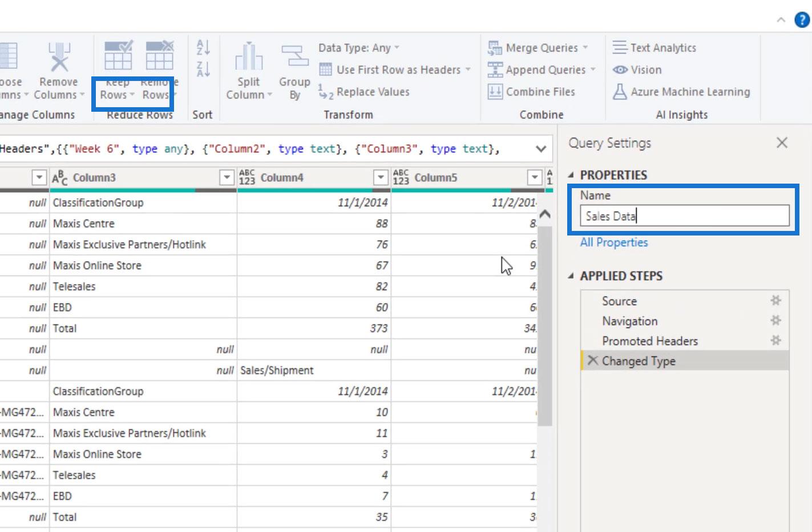Open the Keep Rows menu
The image size is (812, 532).
coord(118,94)
